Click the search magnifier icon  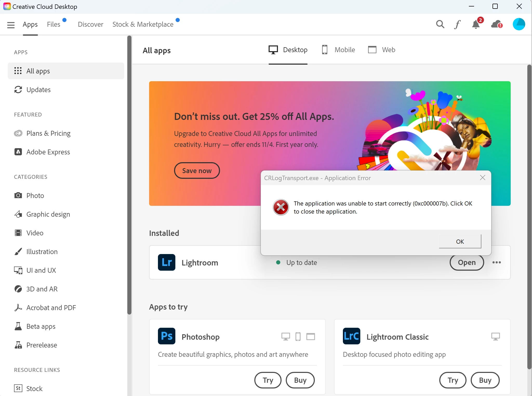(440, 24)
